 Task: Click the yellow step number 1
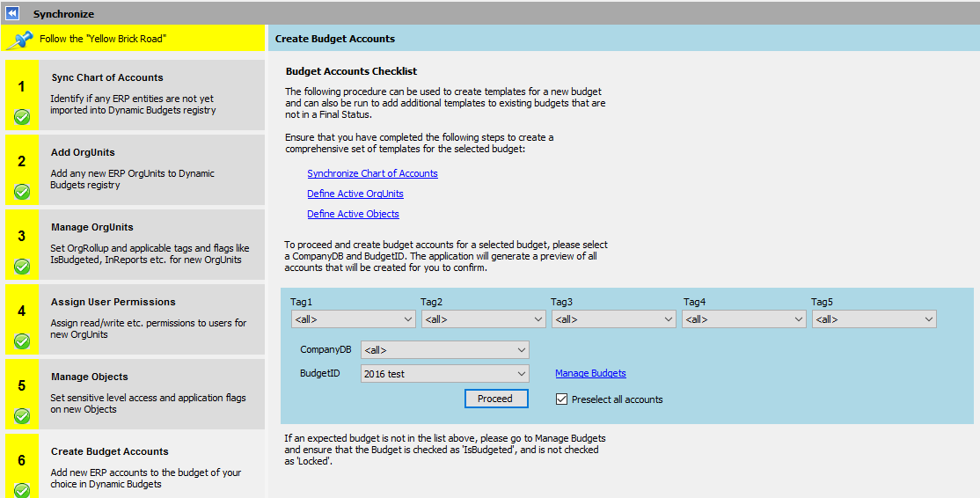[x=21, y=86]
